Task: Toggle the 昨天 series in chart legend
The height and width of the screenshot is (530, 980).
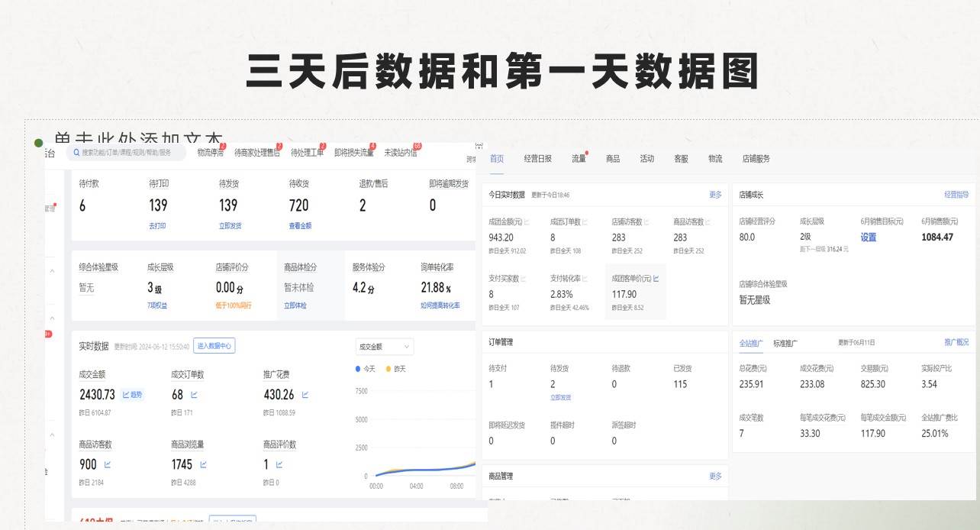Action: (398, 369)
